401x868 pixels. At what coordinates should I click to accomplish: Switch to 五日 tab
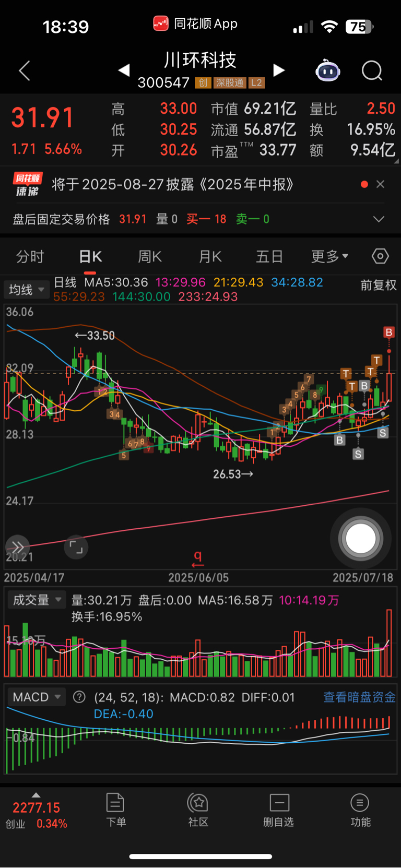(269, 257)
